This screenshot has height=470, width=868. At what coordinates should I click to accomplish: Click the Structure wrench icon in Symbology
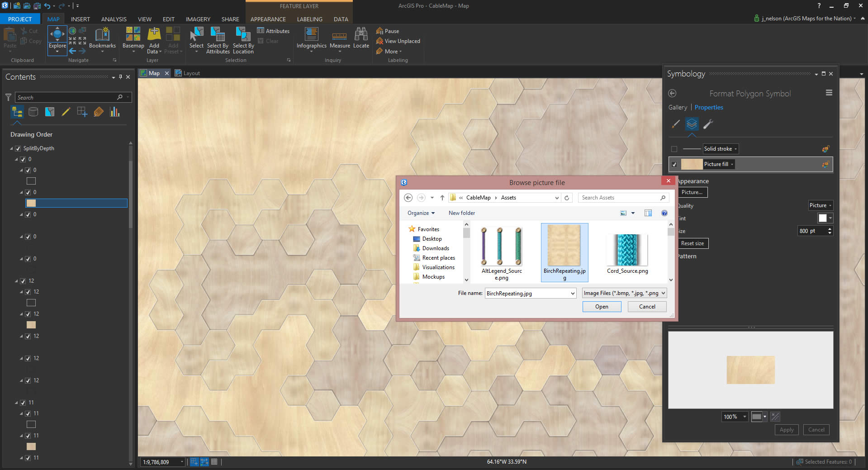708,124
